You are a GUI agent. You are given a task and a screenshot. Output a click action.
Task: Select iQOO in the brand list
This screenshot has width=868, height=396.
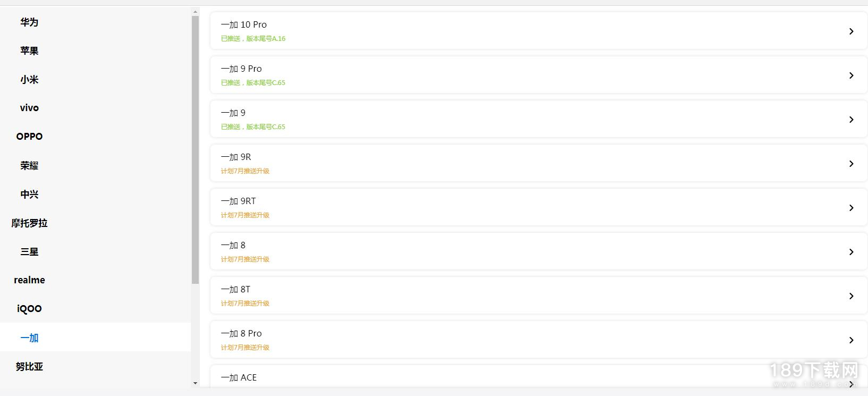click(x=29, y=309)
